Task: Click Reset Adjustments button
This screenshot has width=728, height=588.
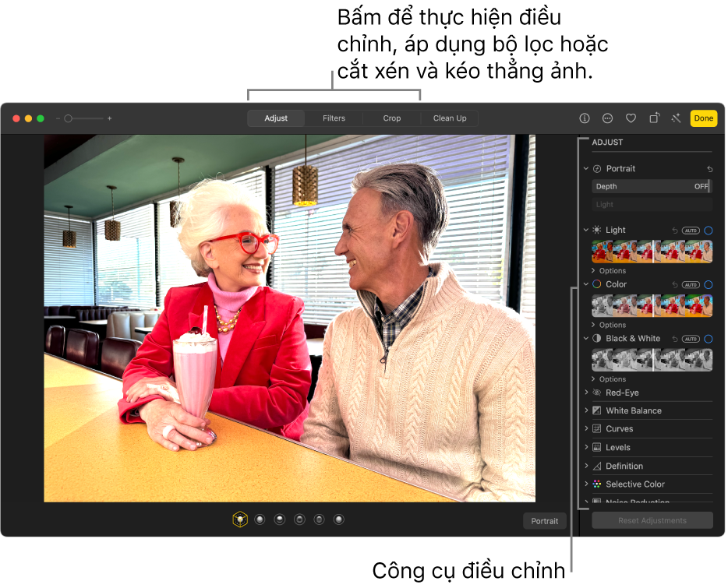Action: pyautogui.click(x=652, y=521)
